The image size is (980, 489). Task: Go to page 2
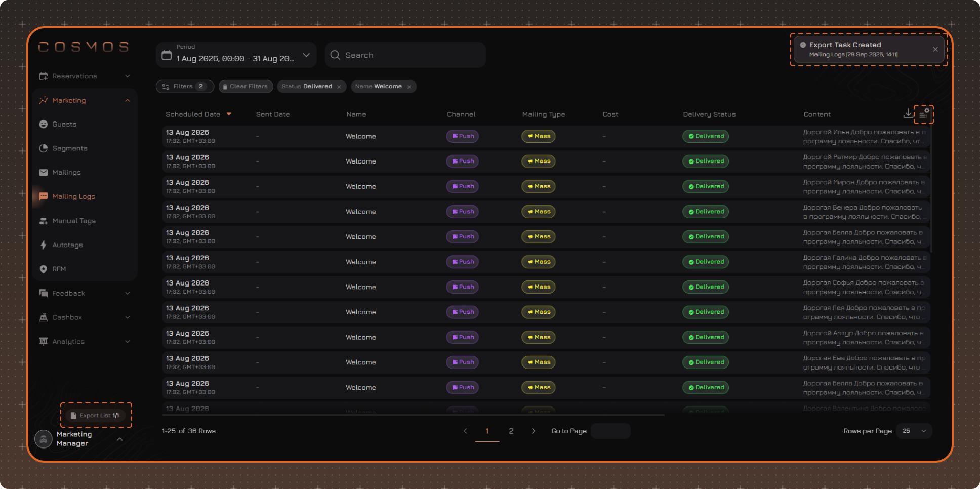(x=511, y=431)
